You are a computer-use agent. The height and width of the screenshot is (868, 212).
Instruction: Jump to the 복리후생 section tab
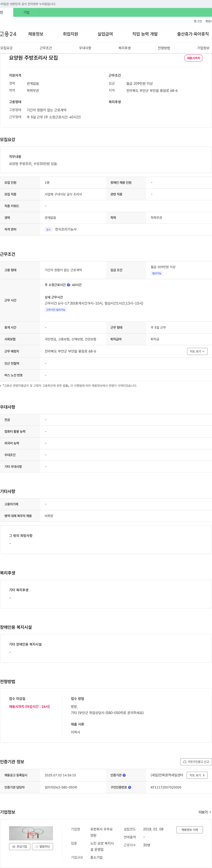[x=124, y=48]
